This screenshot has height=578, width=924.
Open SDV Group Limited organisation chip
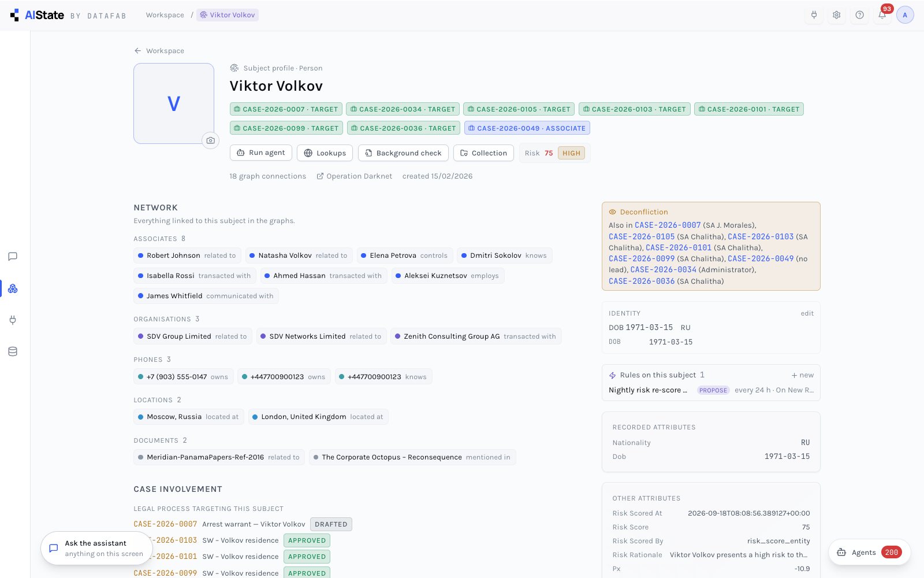(x=193, y=336)
